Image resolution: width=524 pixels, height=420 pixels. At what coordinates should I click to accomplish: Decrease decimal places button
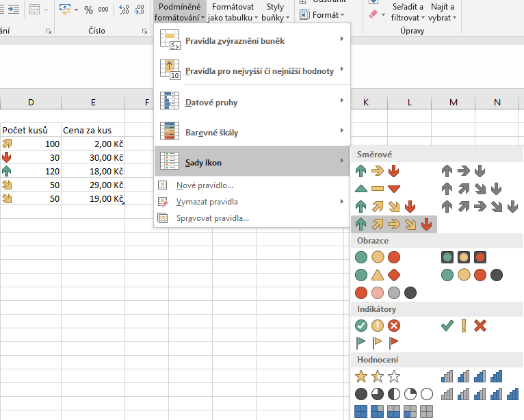click(x=139, y=10)
